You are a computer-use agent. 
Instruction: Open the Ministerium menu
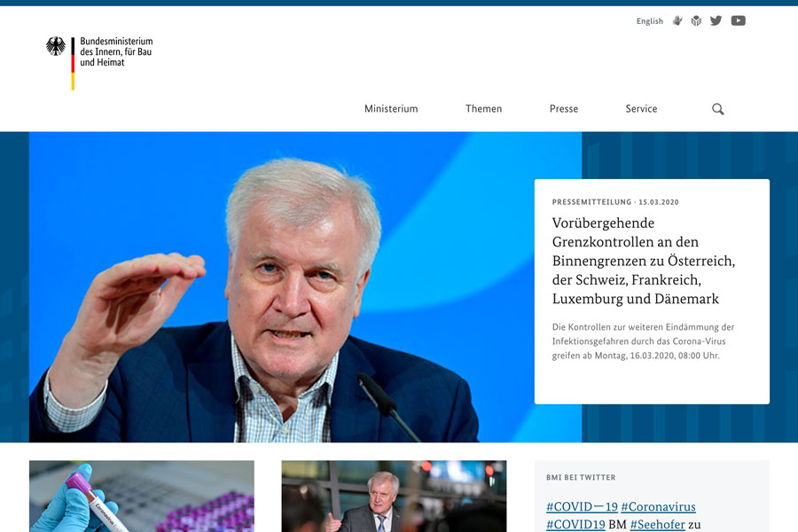[x=391, y=109]
